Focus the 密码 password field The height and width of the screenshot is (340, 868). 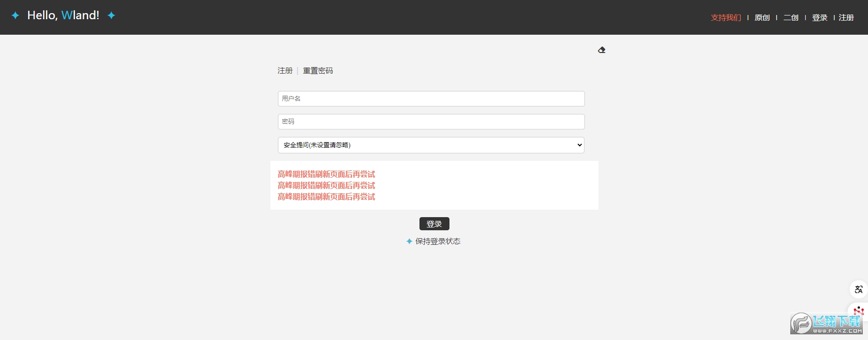(x=431, y=121)
